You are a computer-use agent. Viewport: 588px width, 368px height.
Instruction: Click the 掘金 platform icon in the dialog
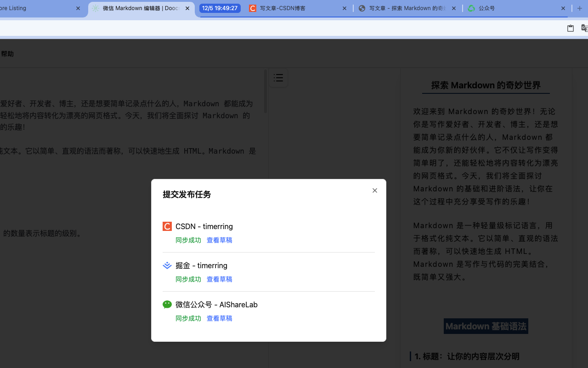coord(167,265)
